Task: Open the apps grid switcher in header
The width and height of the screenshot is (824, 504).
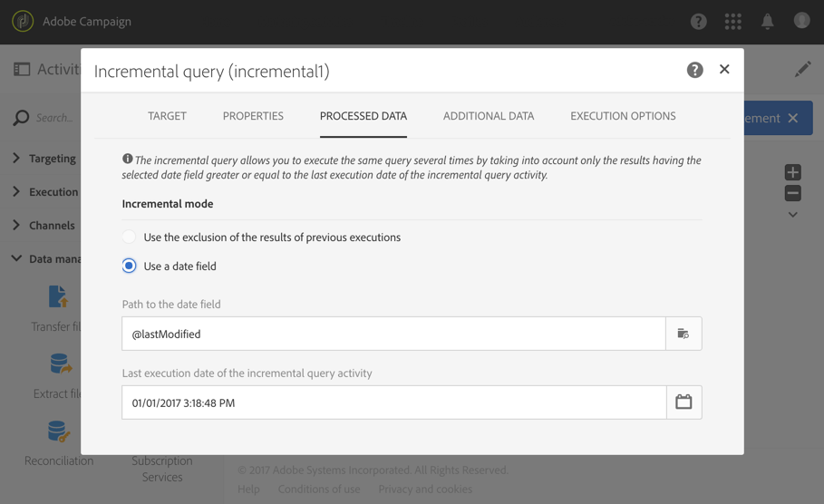Action: 732,22
